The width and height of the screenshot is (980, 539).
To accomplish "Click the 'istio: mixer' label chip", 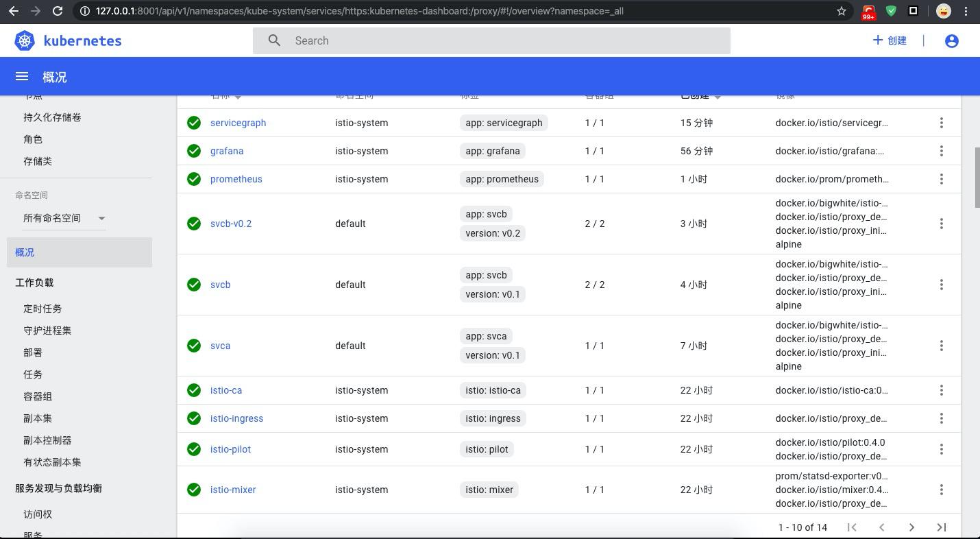I will click(x=489, y=490).
